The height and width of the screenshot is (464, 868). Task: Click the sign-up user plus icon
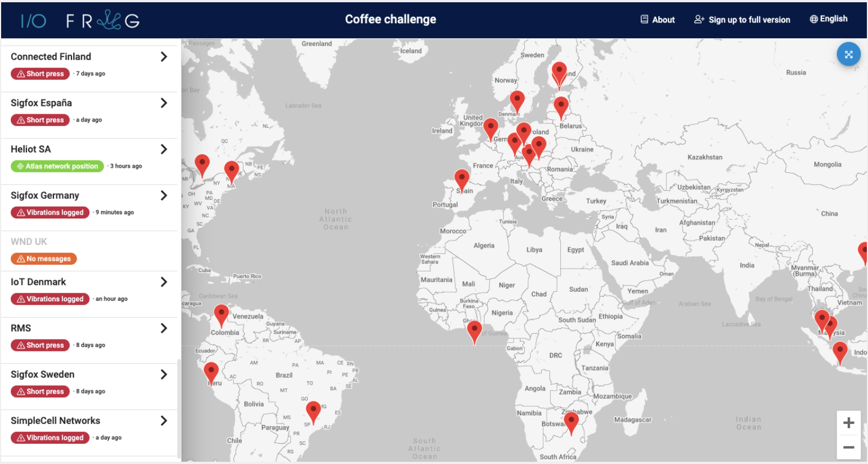pyautogui.click(x=699, y=19)
